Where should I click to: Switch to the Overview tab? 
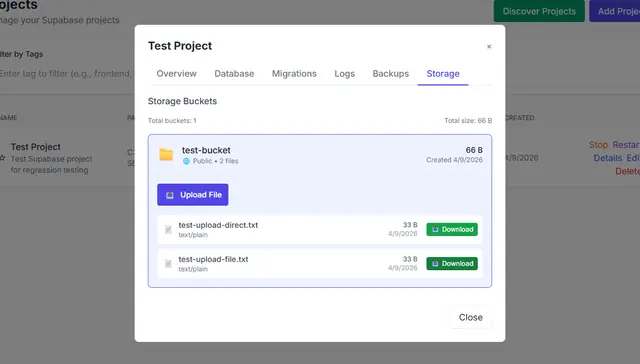tap(176, 74)
